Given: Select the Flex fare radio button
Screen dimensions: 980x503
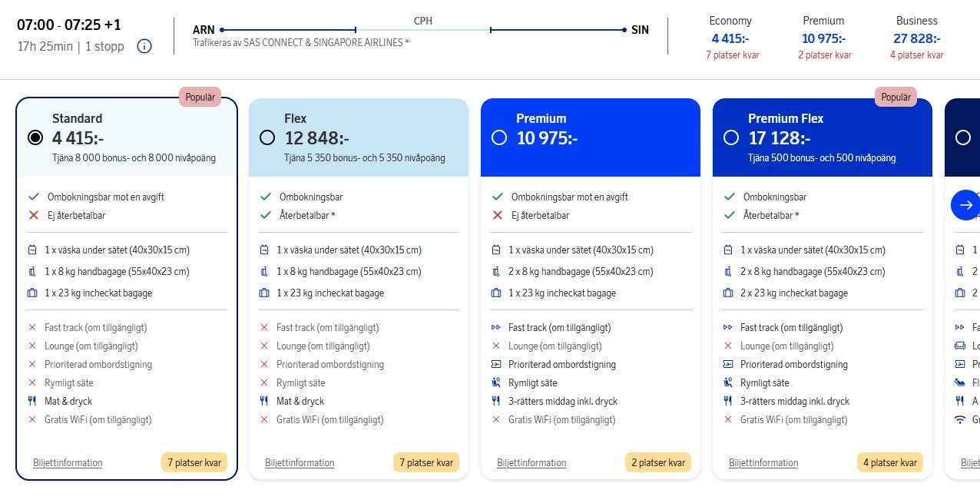Looking at the screenshot, I should point(267,137).
